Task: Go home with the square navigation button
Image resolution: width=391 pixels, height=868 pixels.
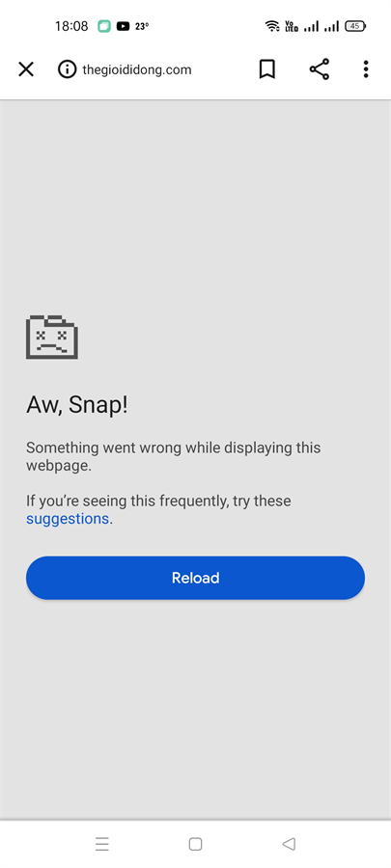Action: 195,844
